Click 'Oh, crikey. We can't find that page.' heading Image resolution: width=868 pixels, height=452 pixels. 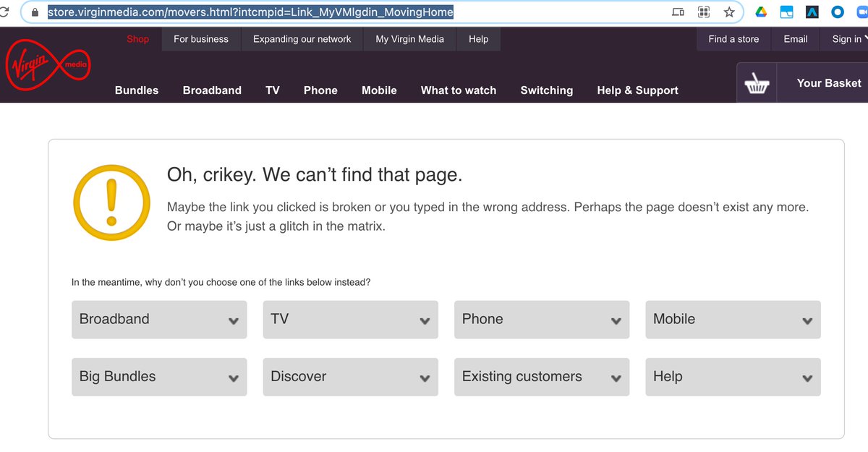[315, 175]
